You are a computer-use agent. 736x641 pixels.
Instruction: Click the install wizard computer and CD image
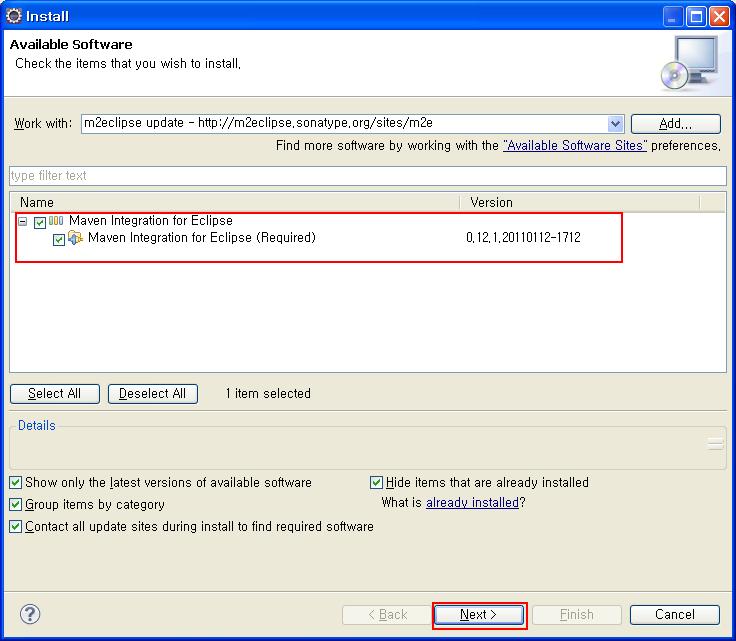[x=690, y=63]
